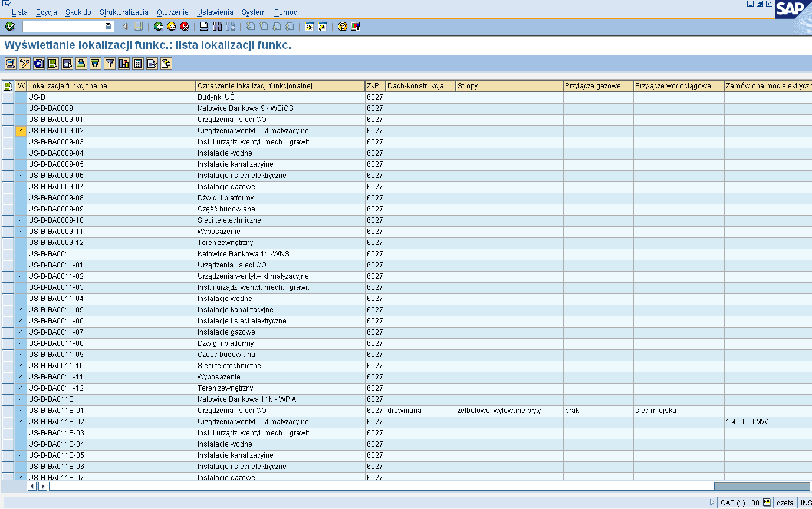Click the horizontal scrollbar left arrow
Screen dimensions: 812x509
(32, 486)
